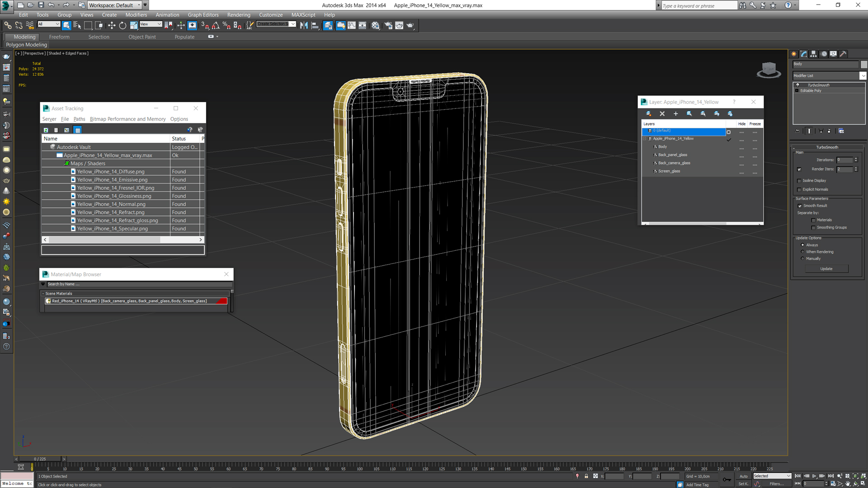
Task: Click Refresh icon in Asset Tracking toolbar
Action: pos(46,130)
